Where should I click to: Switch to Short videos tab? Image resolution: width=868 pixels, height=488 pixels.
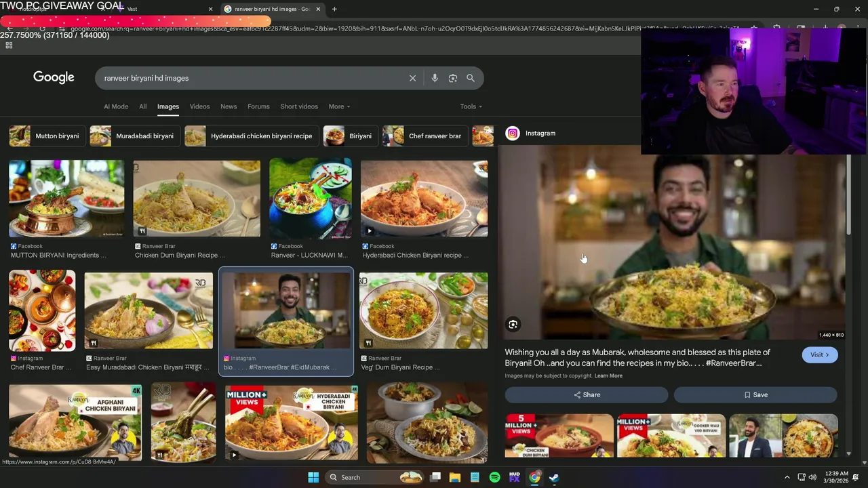[299, 106]
